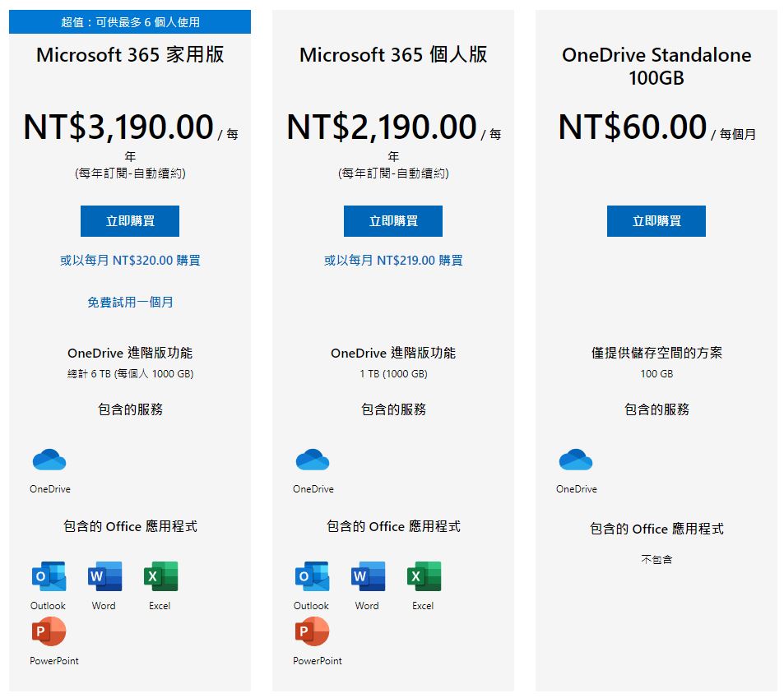Click the OneDrive icon in Standalone 100GB plan
Image resolution: width=784 pixels, height=698 pixels.
click(576, 460)
